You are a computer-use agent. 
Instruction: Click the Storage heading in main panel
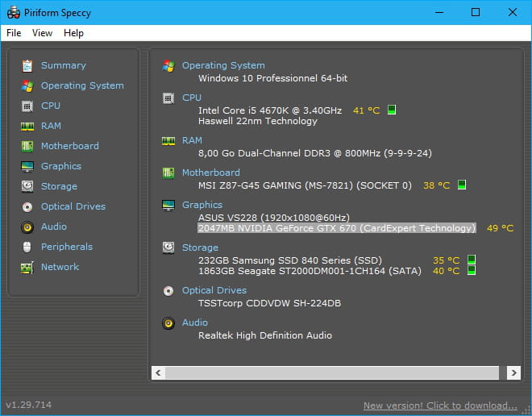coord(200,248)
